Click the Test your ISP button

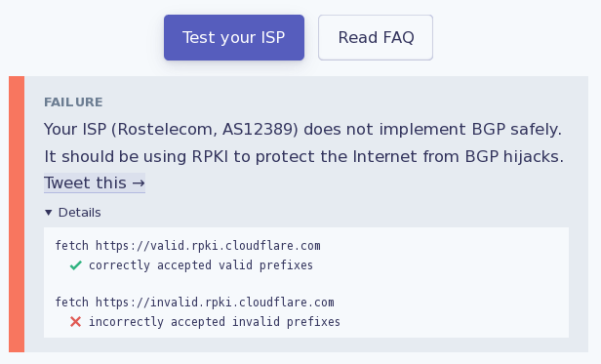pyautogui.click(x=234, y=38)
